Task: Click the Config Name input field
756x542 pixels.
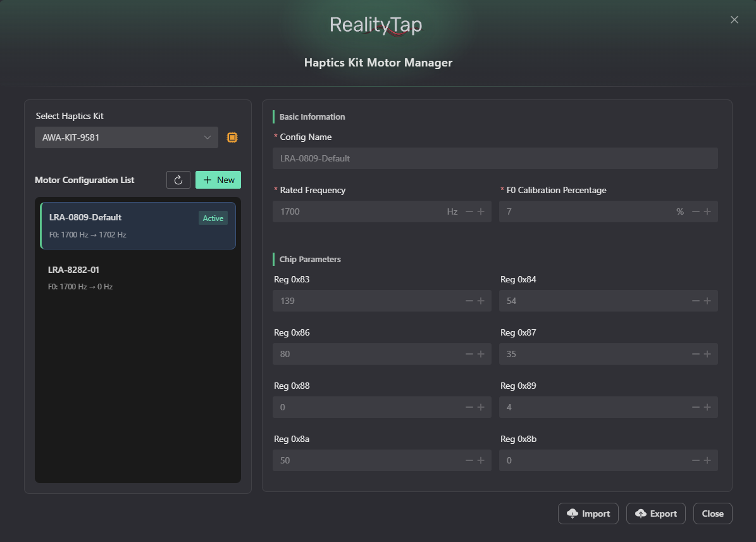Action: 495,158
